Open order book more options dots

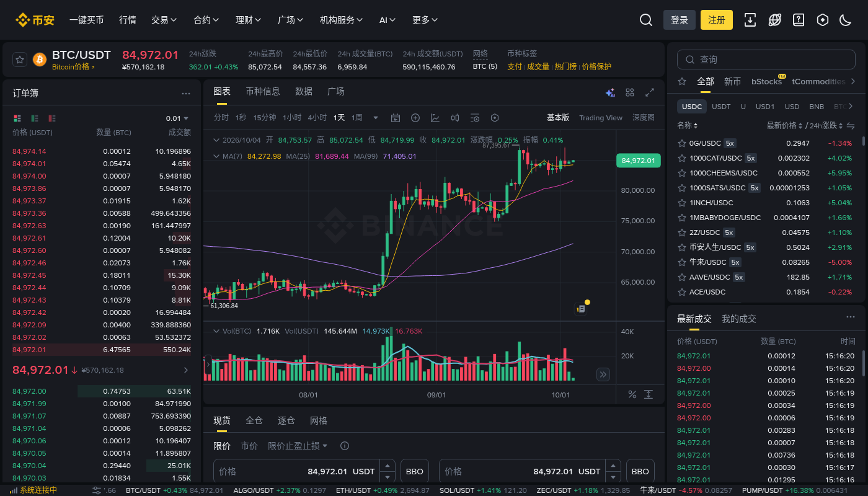[186, 94]
